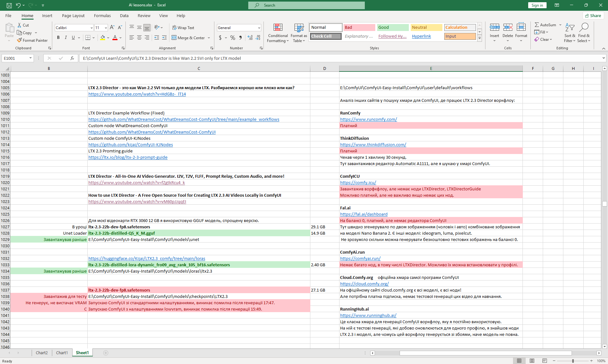
Task: Open the File menu
Action: tap(8, 15)
